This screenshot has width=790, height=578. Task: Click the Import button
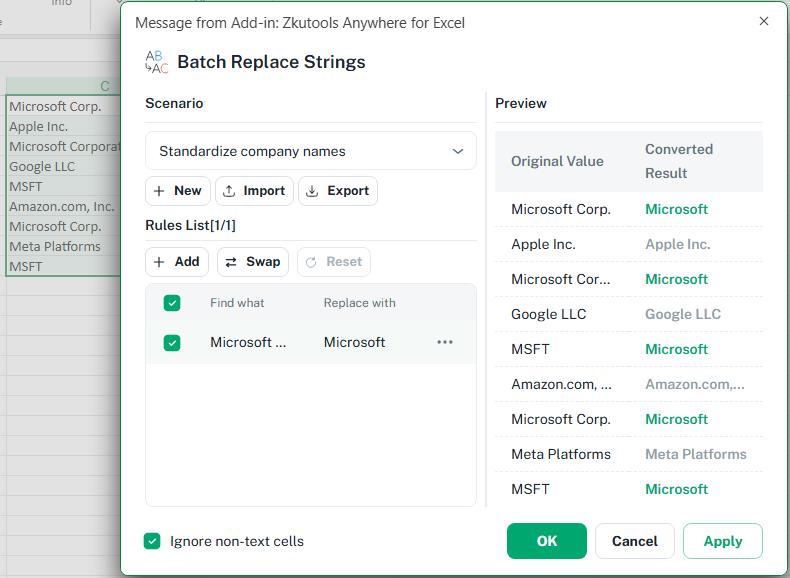[254, 191]
